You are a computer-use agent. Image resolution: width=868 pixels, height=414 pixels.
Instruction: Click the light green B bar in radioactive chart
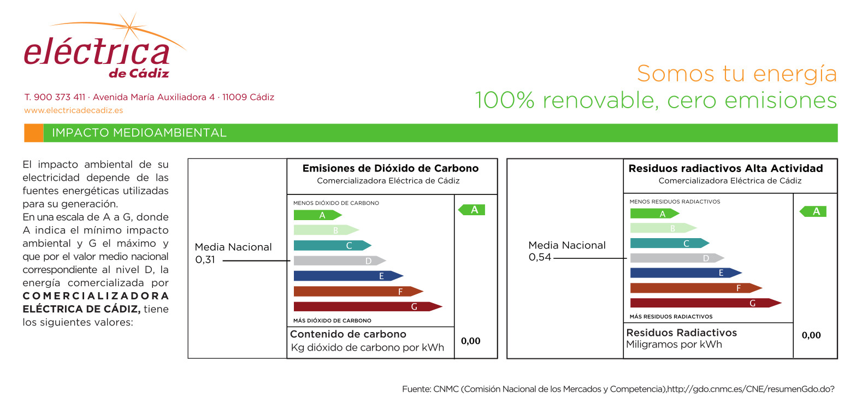(x=663, y=228)
